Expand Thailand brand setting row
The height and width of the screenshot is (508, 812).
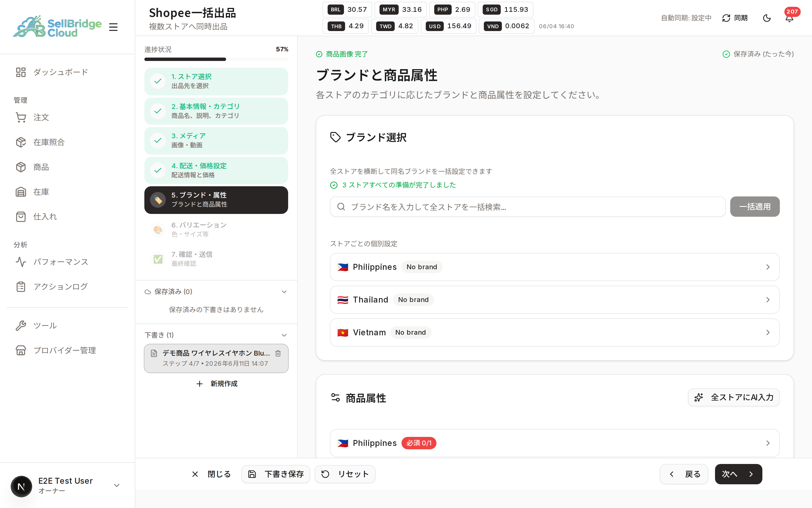pos(555,300)
